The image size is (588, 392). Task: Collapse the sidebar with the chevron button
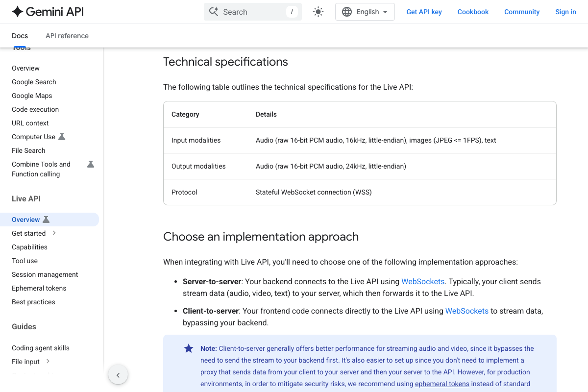coord(118,375)
